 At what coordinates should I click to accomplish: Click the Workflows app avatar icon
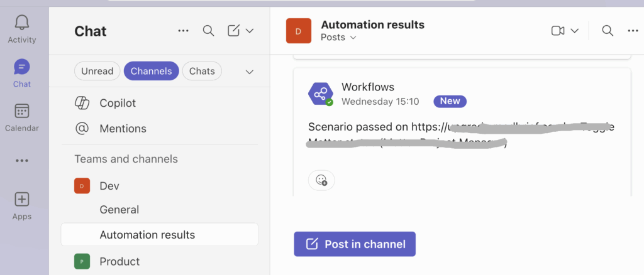coord(321,94)
